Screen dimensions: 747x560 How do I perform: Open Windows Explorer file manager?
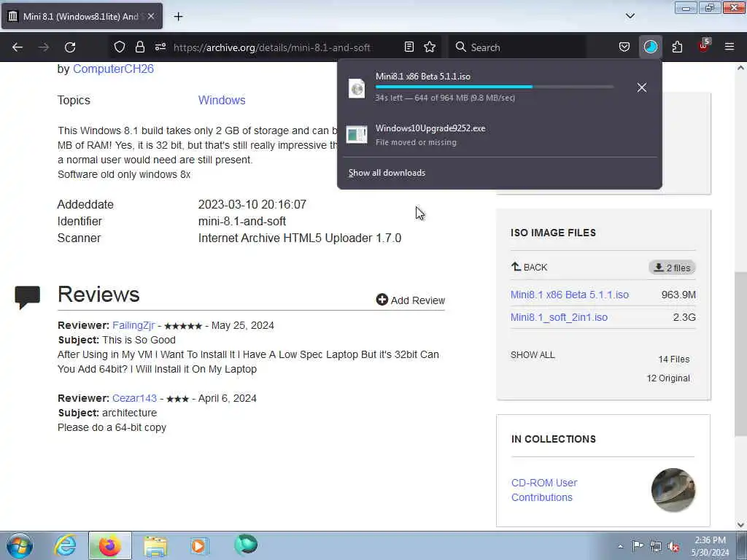click(155, 545)
